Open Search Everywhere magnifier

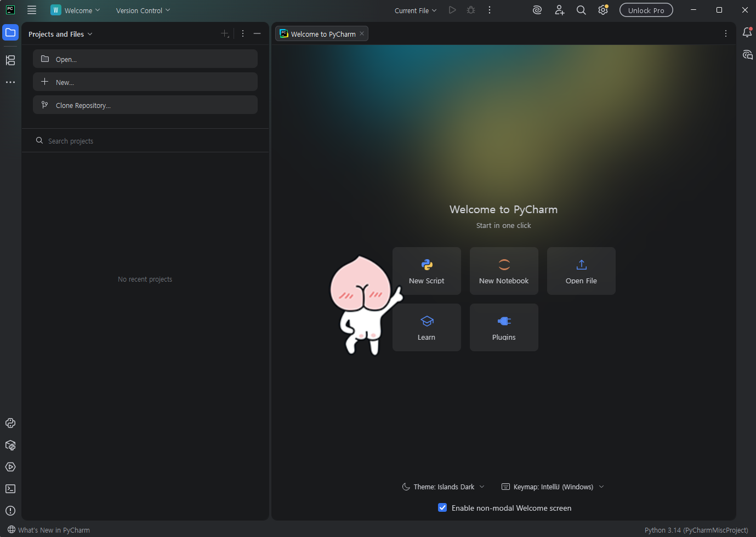click(x=581, y=10)
